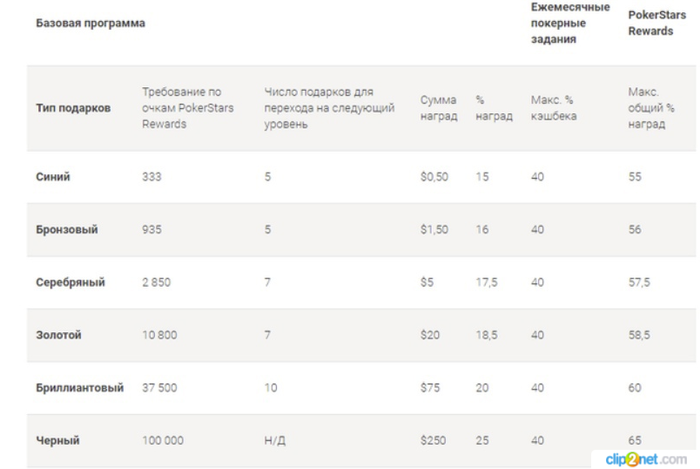Click the "100 000" points requirement cell
This screenshot has height=469, width=700.
pos(164,440)
